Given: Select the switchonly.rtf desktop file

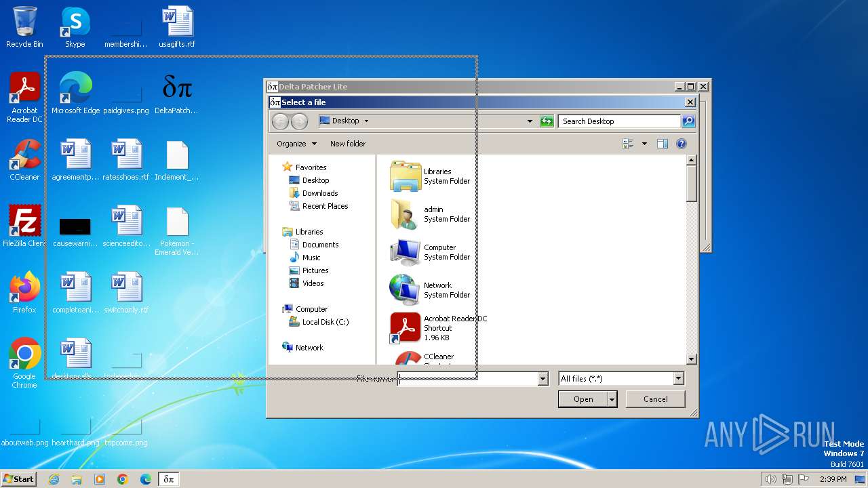Looking at the screenshot, I should point(126,293).
